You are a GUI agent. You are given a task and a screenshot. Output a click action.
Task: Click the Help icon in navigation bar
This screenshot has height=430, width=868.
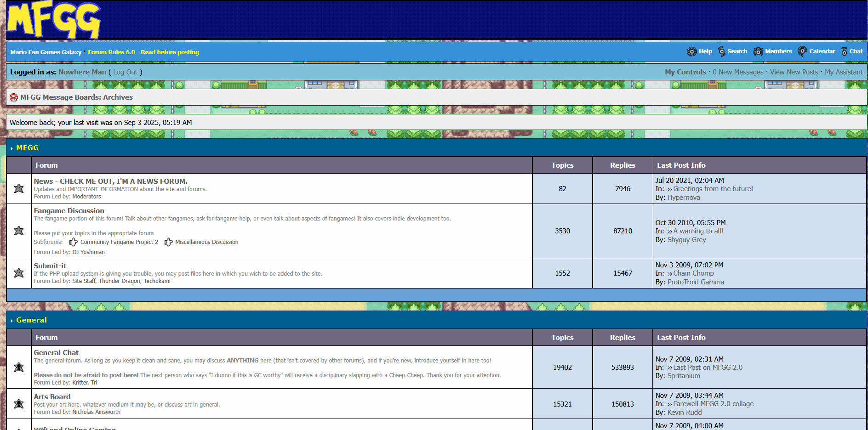691,51
